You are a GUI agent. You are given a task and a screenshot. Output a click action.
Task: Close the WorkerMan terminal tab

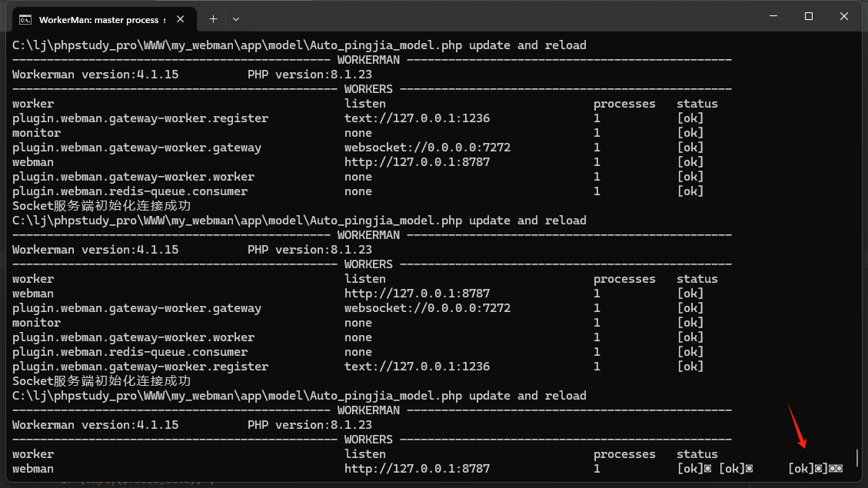tap(181, 19)
